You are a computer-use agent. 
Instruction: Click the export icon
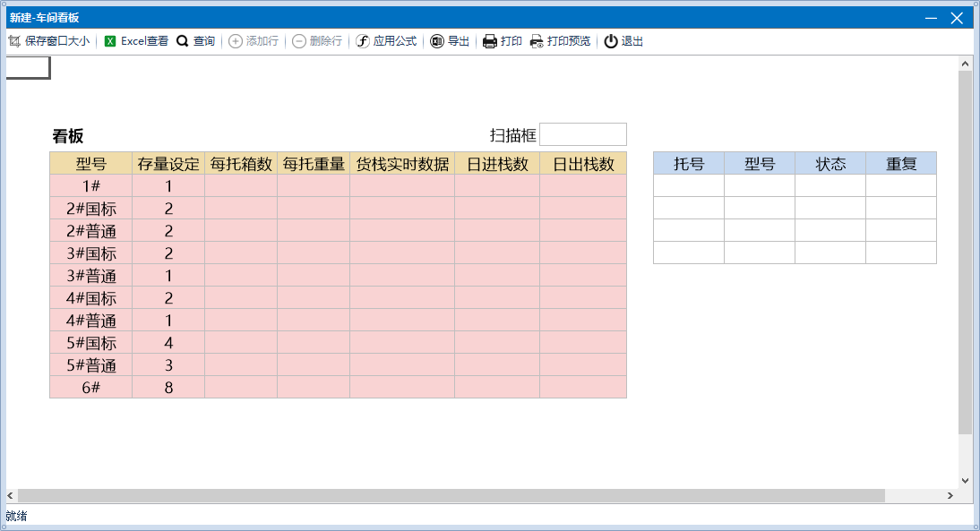click(437, 41)
